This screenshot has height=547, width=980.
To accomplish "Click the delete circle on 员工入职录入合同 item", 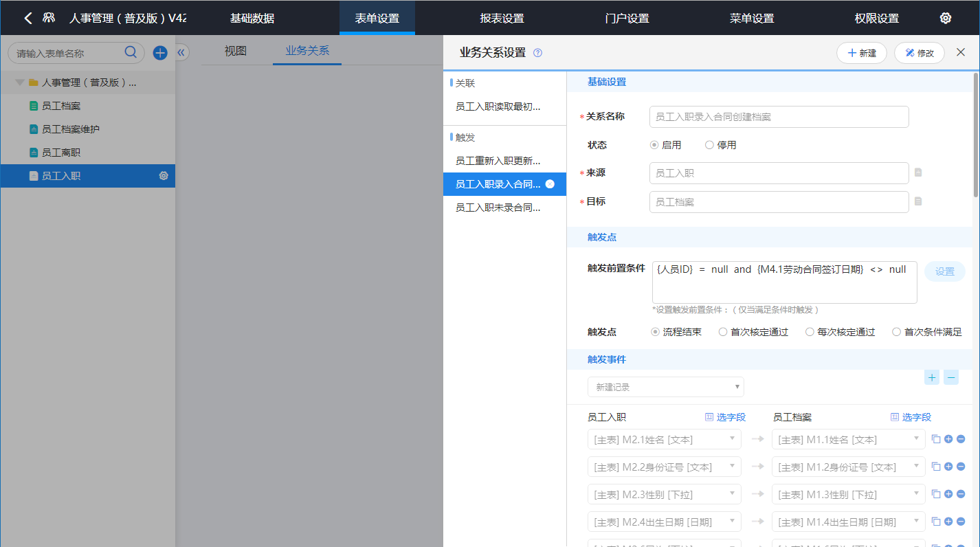I will click(x=550, y=184).
